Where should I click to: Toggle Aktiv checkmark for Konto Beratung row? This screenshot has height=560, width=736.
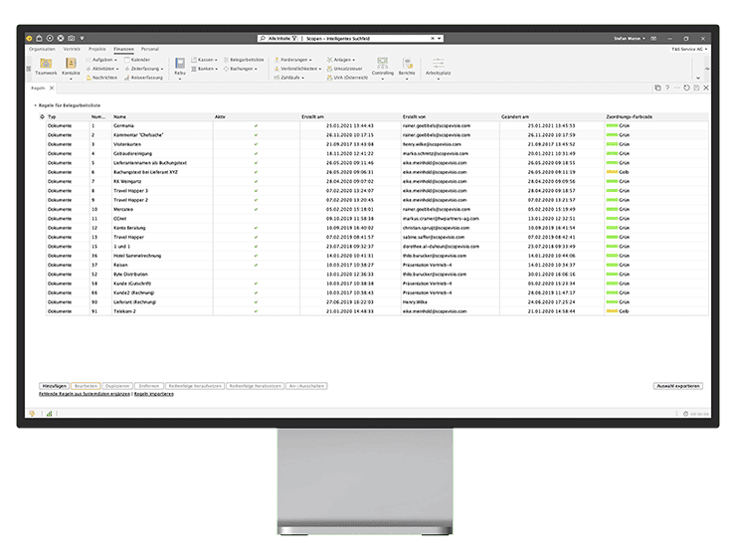coord(256,228)
